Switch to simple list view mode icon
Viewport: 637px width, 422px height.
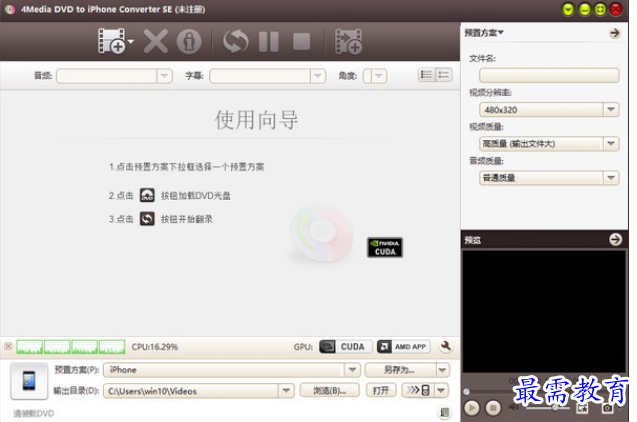pos(444,75)
